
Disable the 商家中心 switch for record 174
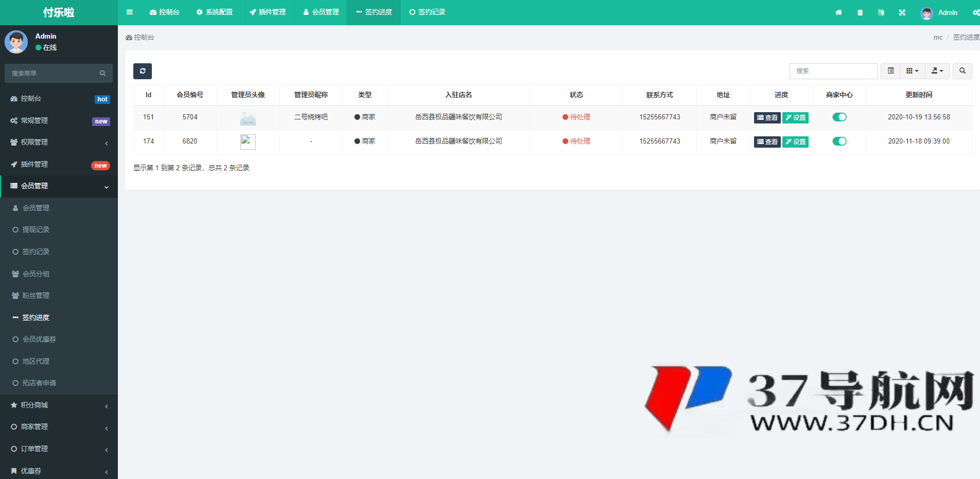pos(839,141)
